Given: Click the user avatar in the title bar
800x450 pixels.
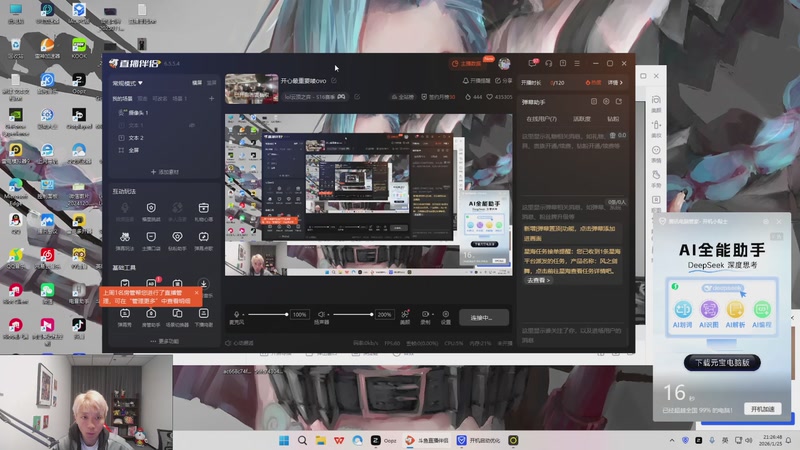Looking at the screenshot, I should click(x=504, y=63).
